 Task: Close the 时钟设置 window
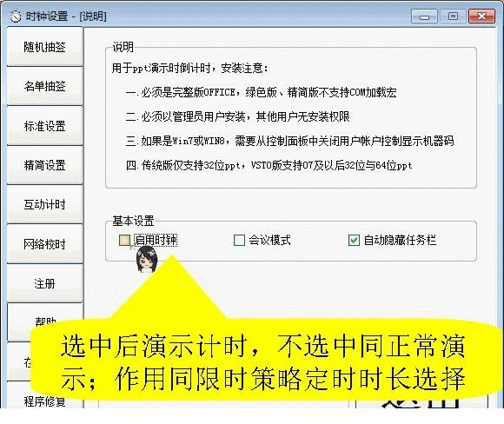click(x=481, y=16)
